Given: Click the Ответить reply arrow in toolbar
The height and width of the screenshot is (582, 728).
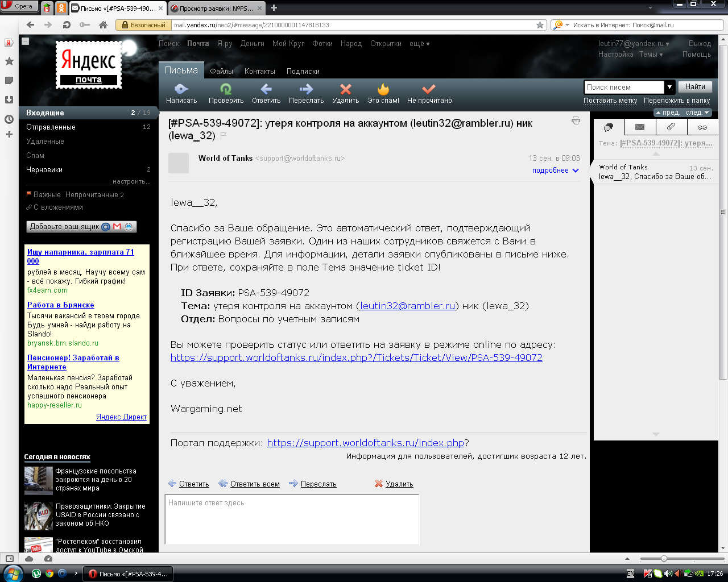Looking at the screenshot, I should pyautogui.click(x=266, y=89).
